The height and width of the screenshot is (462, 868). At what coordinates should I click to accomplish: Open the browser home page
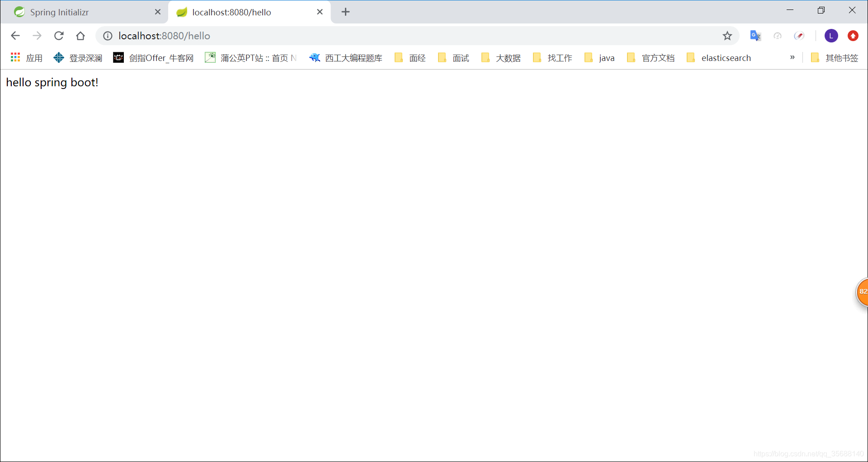click(x=80, y=36)
